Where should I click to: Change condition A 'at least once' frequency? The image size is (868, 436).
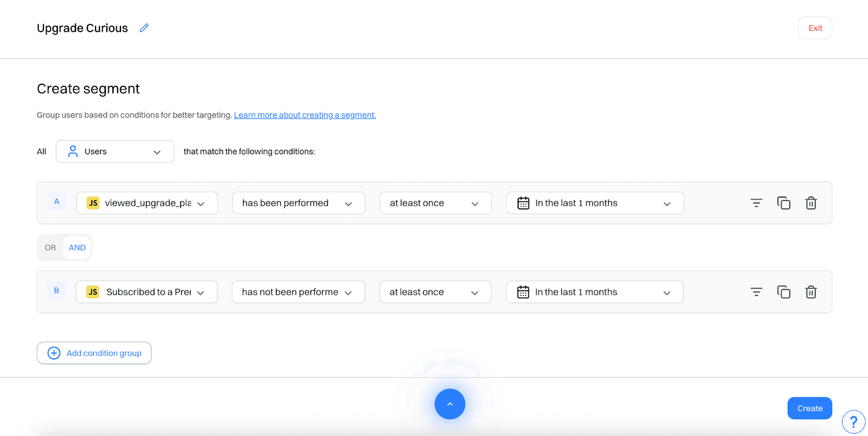click(x=435, y=203)
